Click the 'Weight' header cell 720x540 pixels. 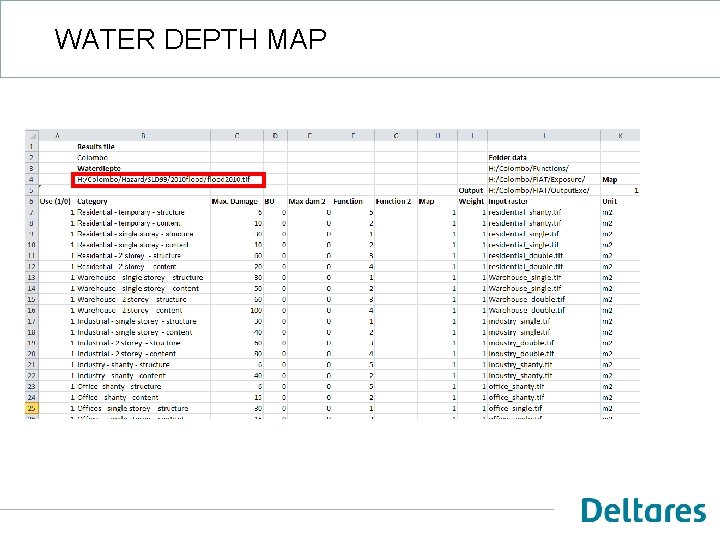pos(471,201)
